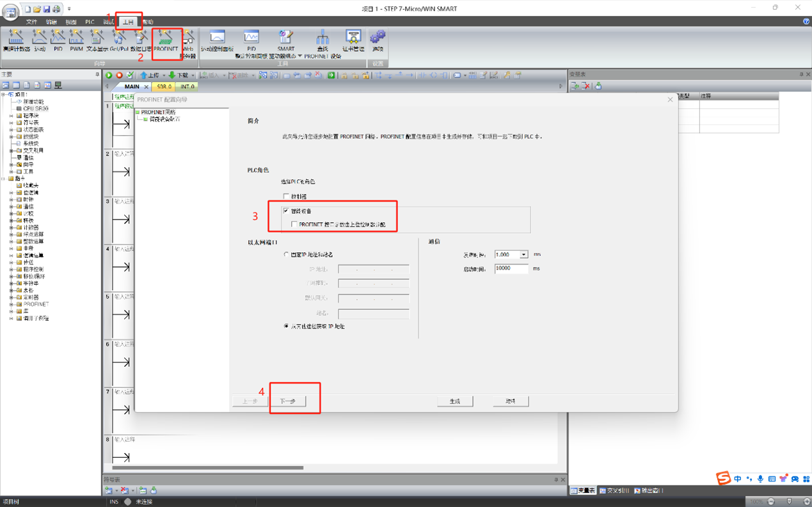Click the compile check icon
Screen dimensions: 812x507
pyautogui.click(x=130, y=75)
